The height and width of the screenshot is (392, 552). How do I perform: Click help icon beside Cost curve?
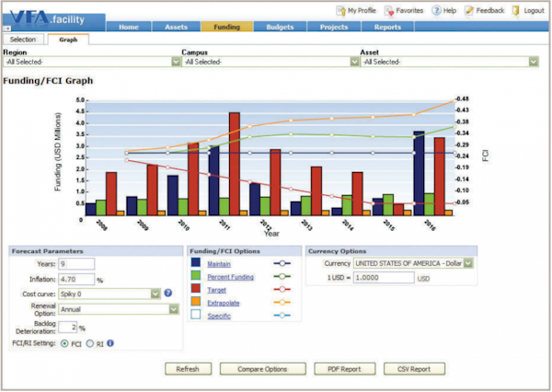point(168,294)
